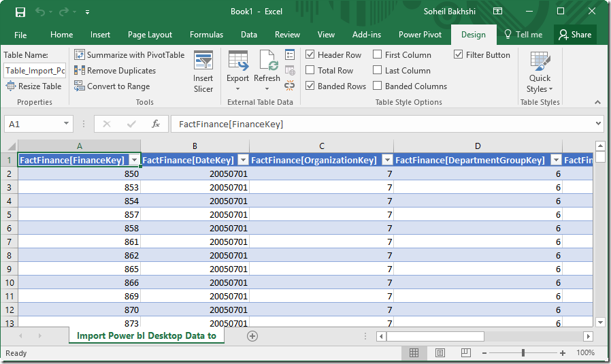This screenshot has height=364, width=611.
Task: Open OrganizationKey column filter dropdown
Action: click(387, 160)
